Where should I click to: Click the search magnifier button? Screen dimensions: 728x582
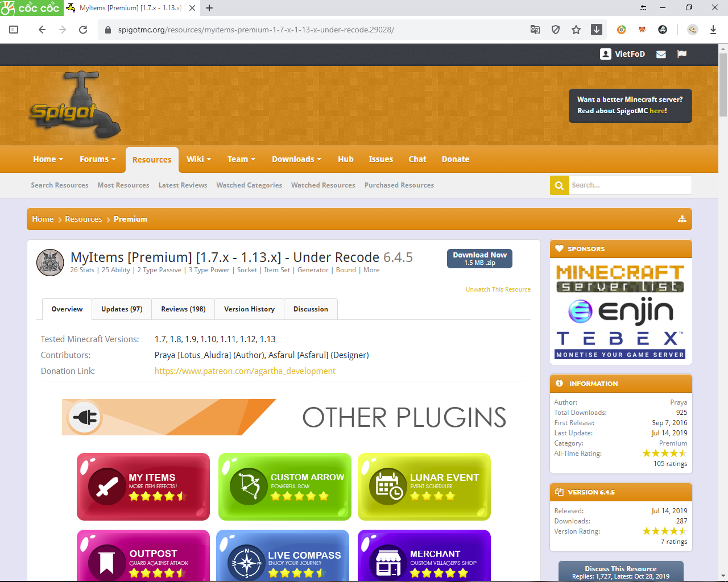coord(560,185)
